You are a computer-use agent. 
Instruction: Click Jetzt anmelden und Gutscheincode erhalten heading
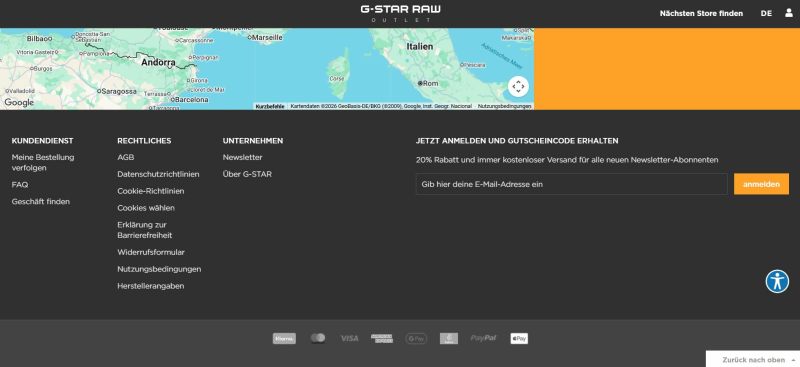[517, 141]
